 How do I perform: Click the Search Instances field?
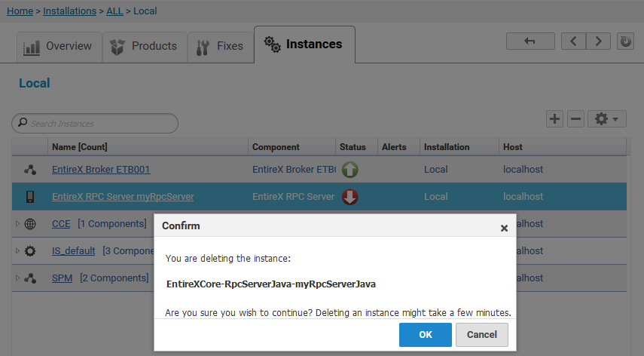tap(95, 124)
